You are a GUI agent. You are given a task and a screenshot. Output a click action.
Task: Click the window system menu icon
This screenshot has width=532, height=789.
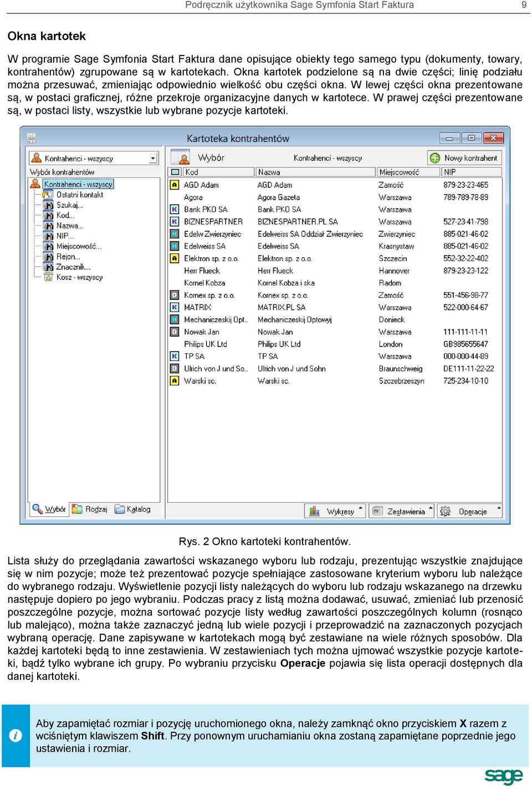click(32, 138)
